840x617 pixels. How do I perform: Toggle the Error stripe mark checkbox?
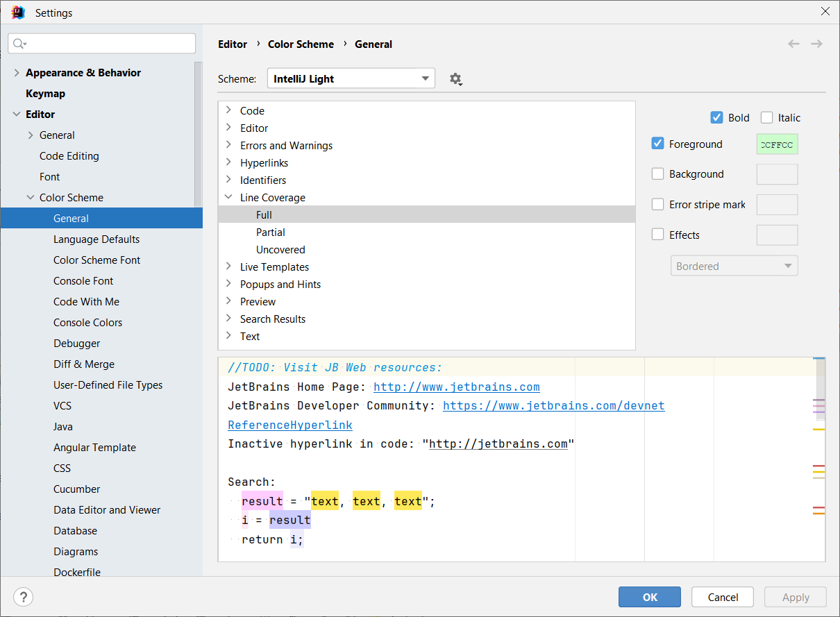(658, 205)
